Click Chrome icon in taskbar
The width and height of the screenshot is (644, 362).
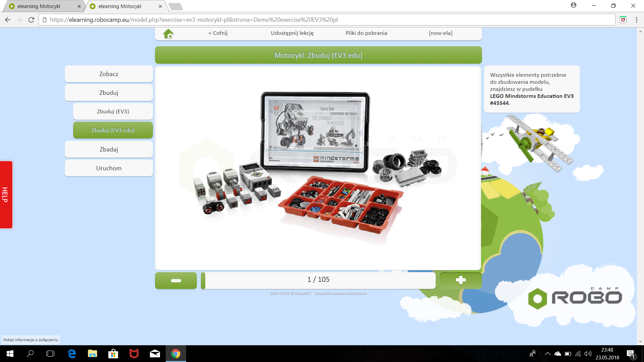click(176, 354)
